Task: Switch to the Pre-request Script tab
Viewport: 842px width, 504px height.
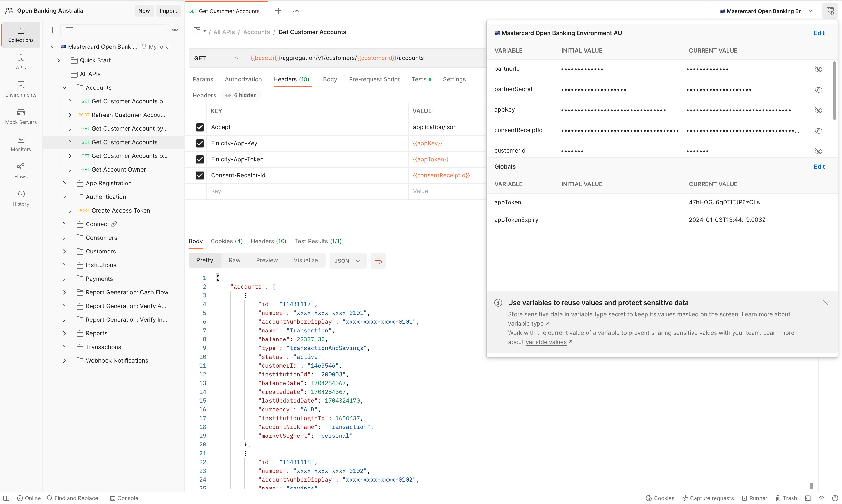Action: (x=374, y=79)
